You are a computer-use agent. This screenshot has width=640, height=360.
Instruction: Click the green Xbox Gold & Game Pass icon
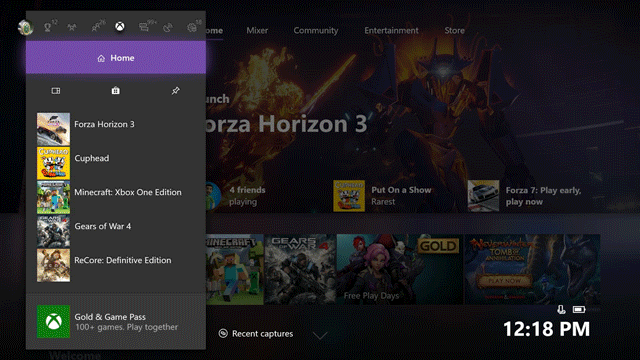click(53, 322)
